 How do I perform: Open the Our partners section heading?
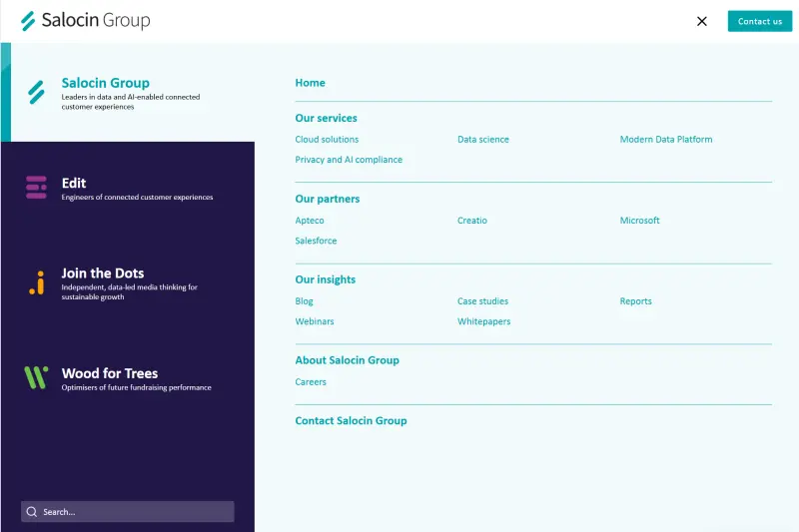(328, 199)
